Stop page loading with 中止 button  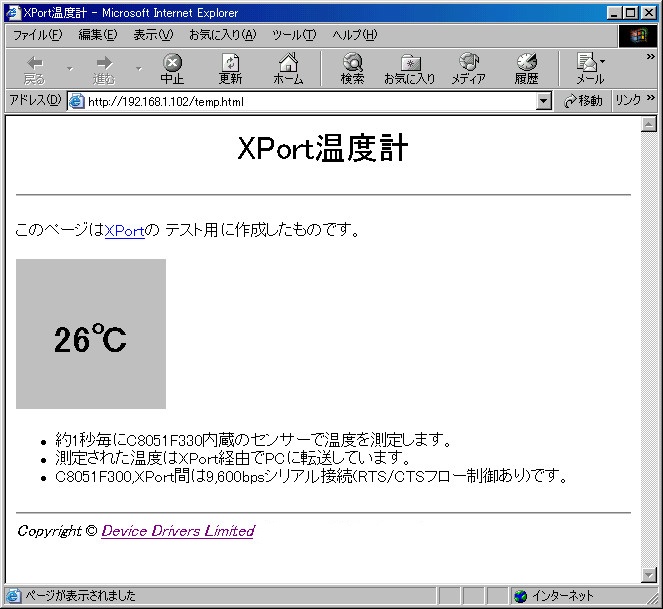(x=173, y=70)
